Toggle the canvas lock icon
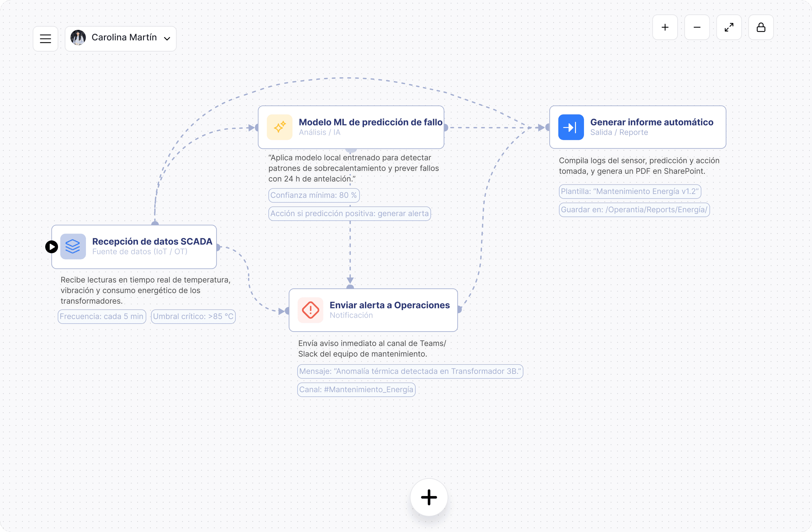The width and height of the screenshot is (812, 532). tap(761, 27)
